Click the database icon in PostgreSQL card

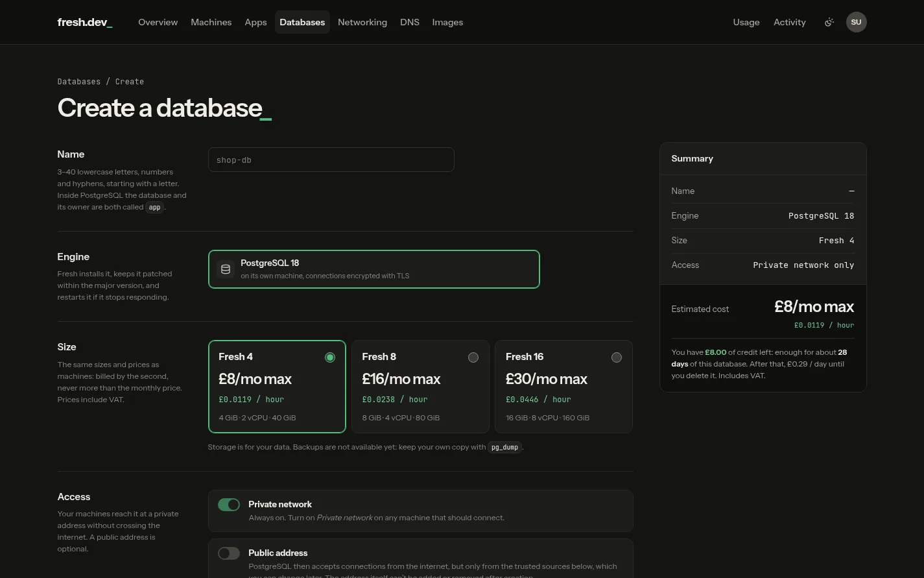226,269
